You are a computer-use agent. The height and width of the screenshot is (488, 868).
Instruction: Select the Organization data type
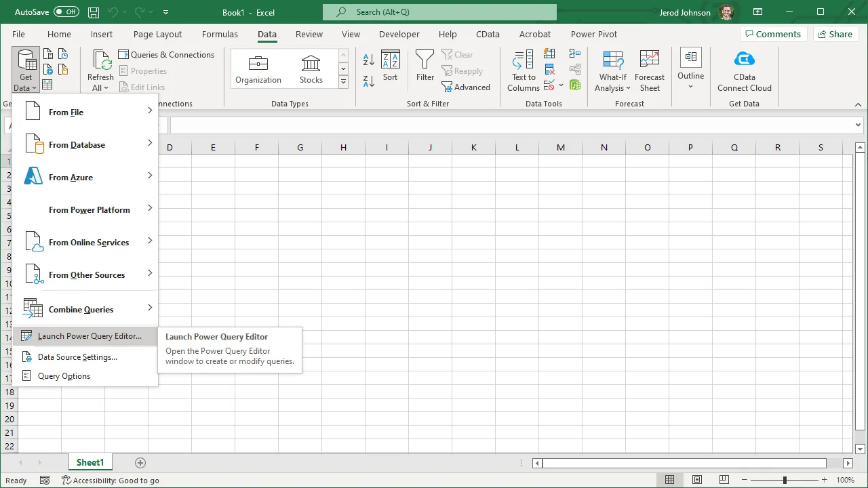coord(258,69)
